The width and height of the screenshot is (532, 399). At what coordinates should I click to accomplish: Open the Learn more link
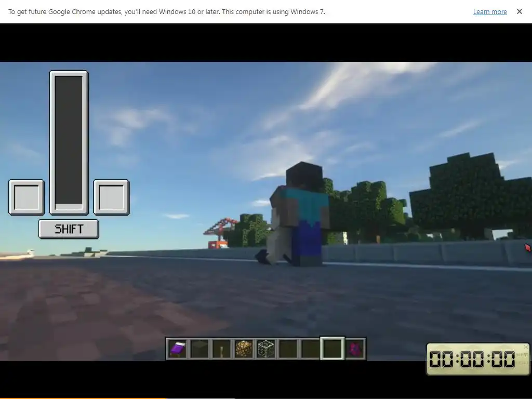click(x=489, y=12)
